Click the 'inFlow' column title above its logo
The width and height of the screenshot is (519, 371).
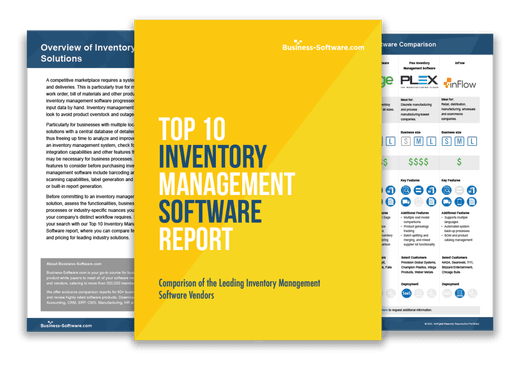tap(460, 63)
